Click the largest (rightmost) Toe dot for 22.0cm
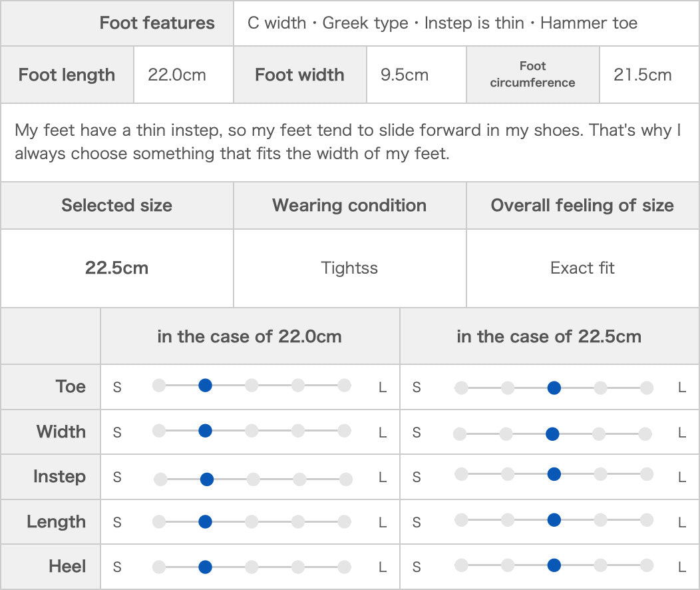 tap(344, 385)
